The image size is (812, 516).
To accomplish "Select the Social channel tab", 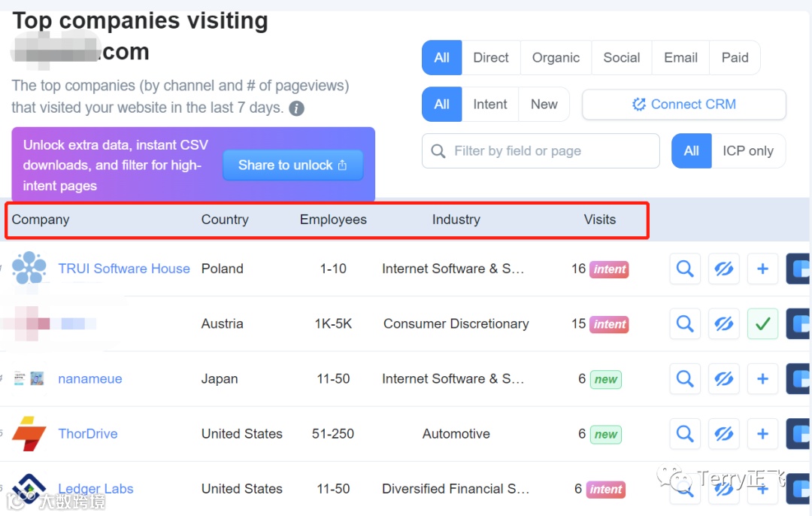I will [622, 57].
